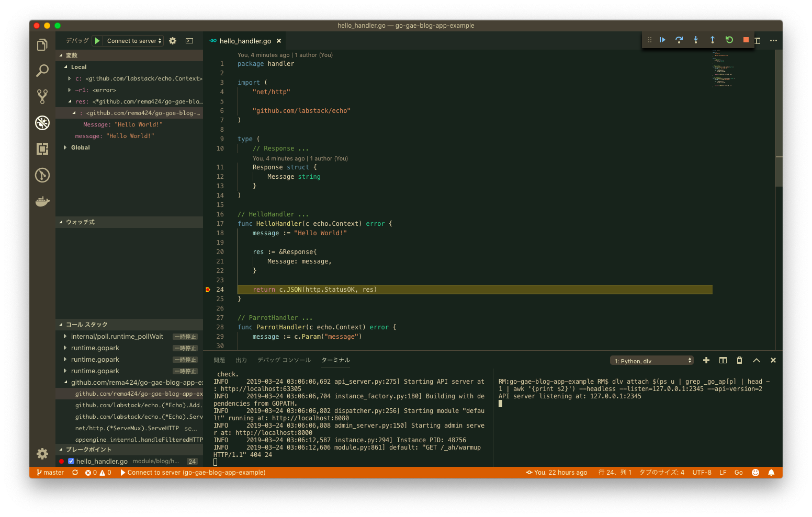Screen dimensions: 812x517
Task: Switch to the デバッグ コンソール tab
Action: [284, 360]
